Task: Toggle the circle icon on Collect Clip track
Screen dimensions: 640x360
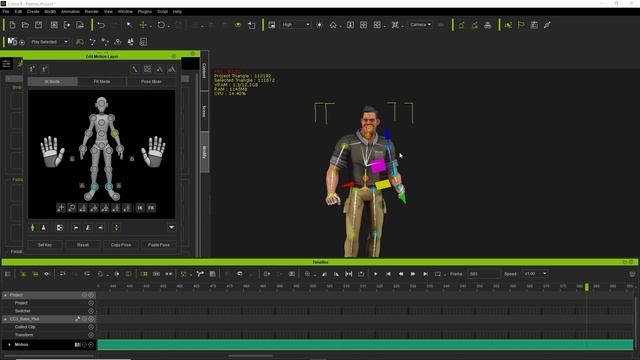Action: coord(91,327)
